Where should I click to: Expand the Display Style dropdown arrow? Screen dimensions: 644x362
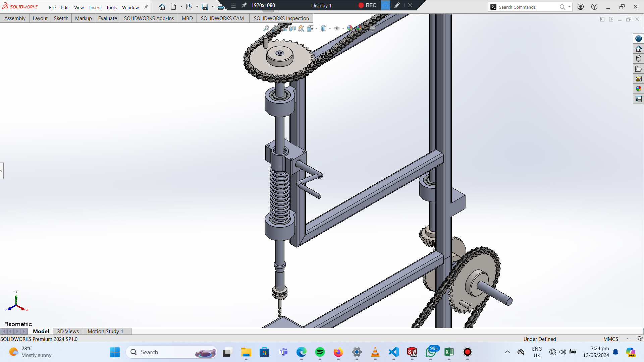coord(330,29)
